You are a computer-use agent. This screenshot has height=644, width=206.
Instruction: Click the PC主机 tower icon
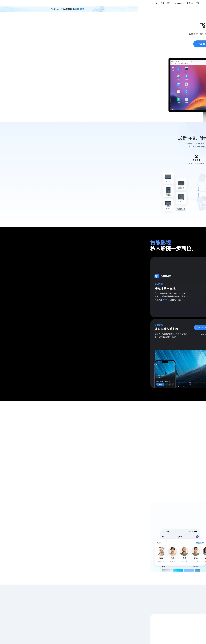tap(168, 190)
